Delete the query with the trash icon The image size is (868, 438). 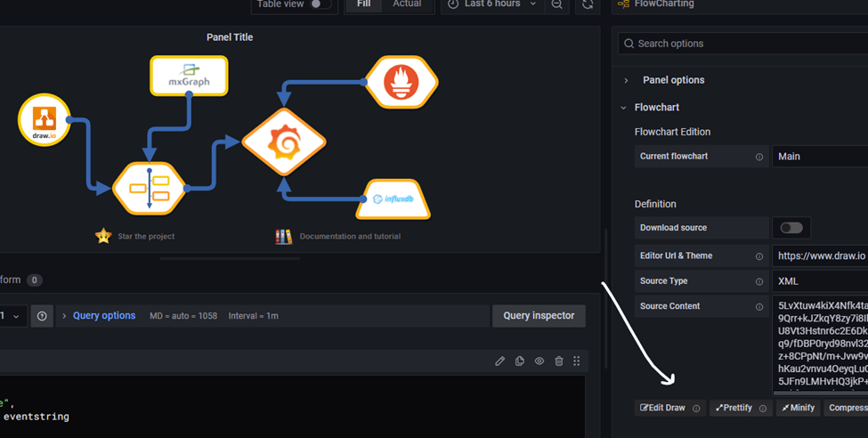559,361
